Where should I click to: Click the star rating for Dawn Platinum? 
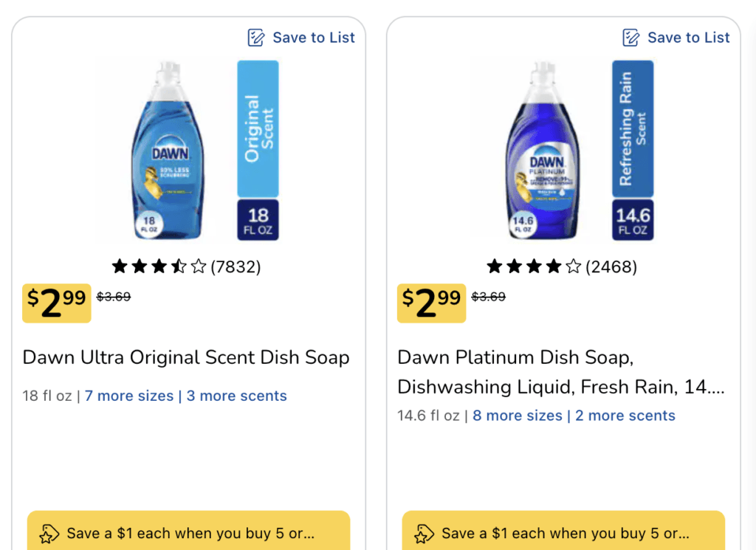[x=533, y=266]
